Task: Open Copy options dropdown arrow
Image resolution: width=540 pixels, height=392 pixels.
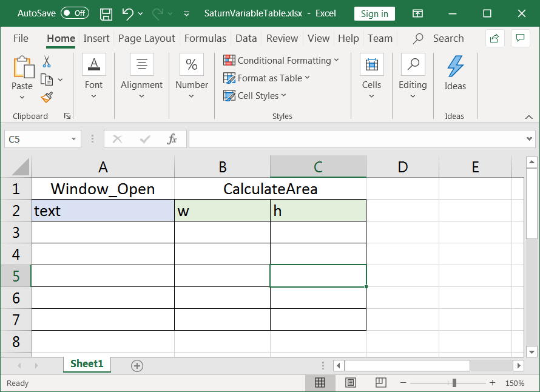Action: 60,80
